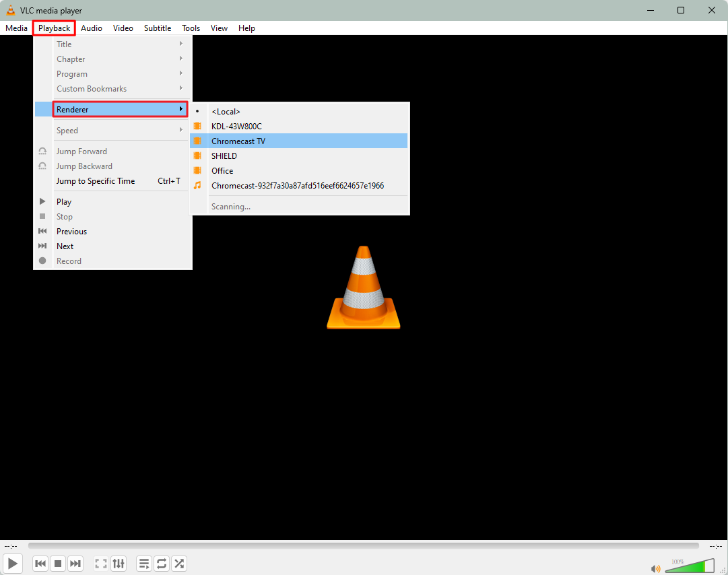Image resolution: width=728 pixels, height=575 pixels.
Task: Click the VLC cone icon in title bar
Action: click(x=10, y=10)
